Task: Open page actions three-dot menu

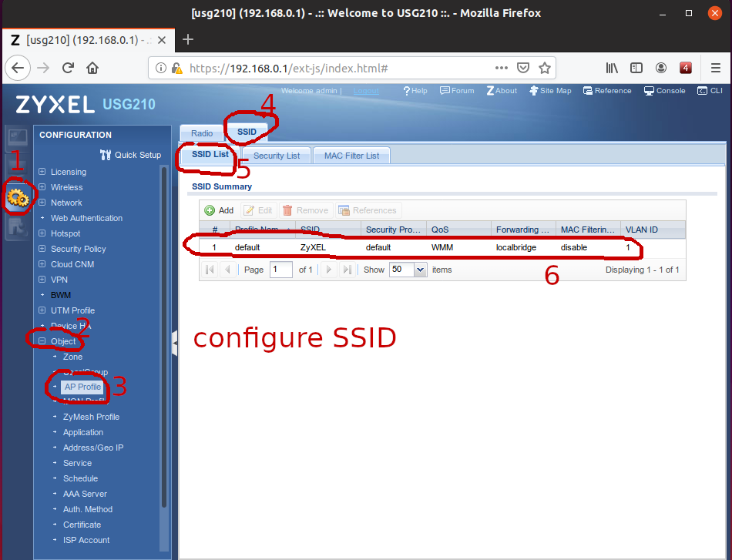Action: click(x=502, y=68)
